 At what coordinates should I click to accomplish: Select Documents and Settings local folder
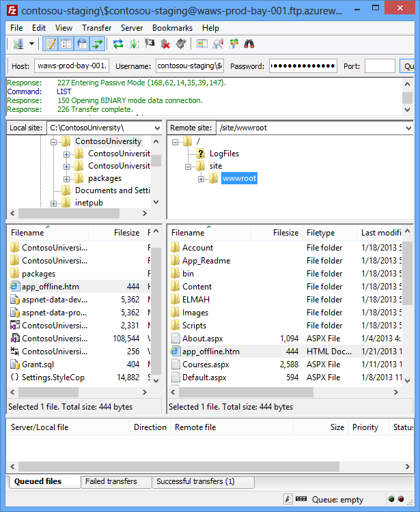tap(113, 190)
